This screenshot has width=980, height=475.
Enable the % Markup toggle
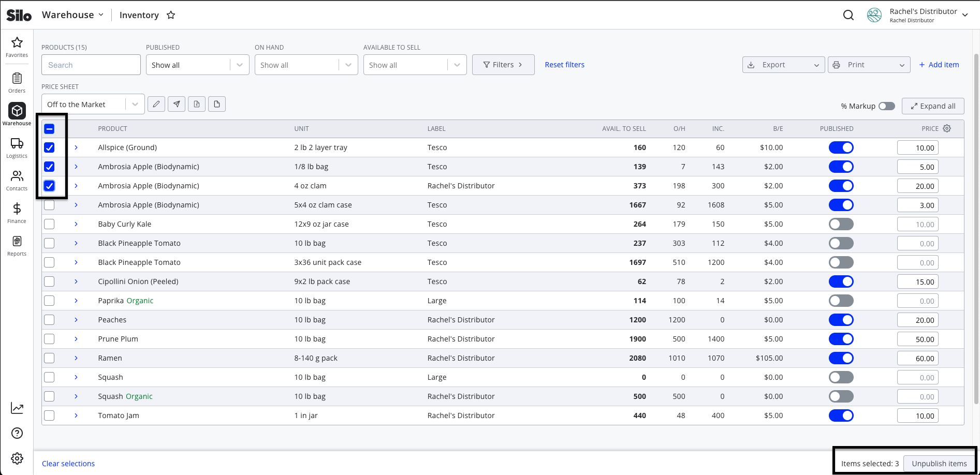coord(886,106)
